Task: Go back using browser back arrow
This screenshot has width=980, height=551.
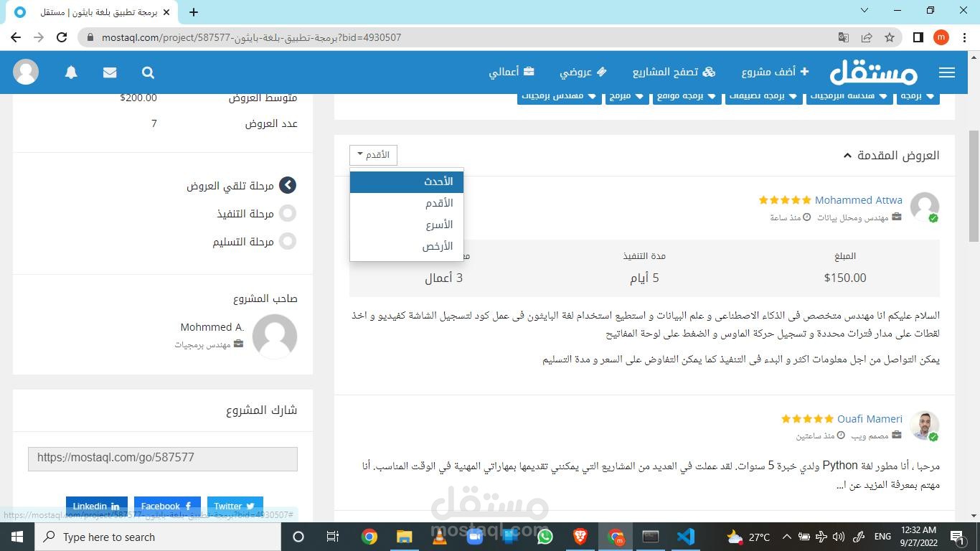Action: (16, 37)
